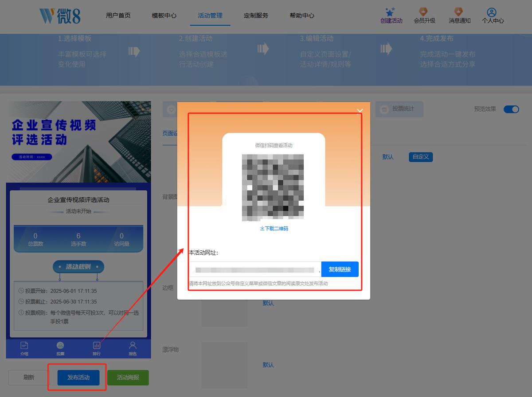Click the 总票数 counter
Image resolution: width=532 pixels, height=397 pixels.
[x=35, y=239]
